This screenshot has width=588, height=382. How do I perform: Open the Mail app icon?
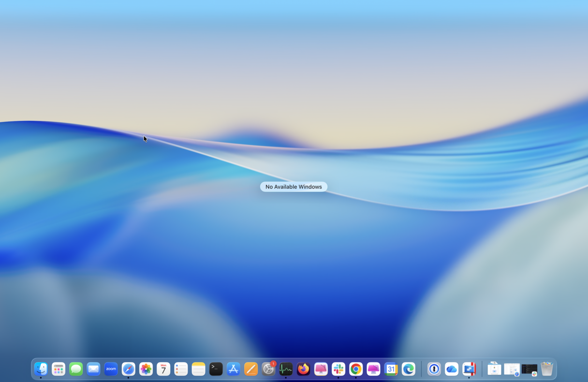(93, 369)
